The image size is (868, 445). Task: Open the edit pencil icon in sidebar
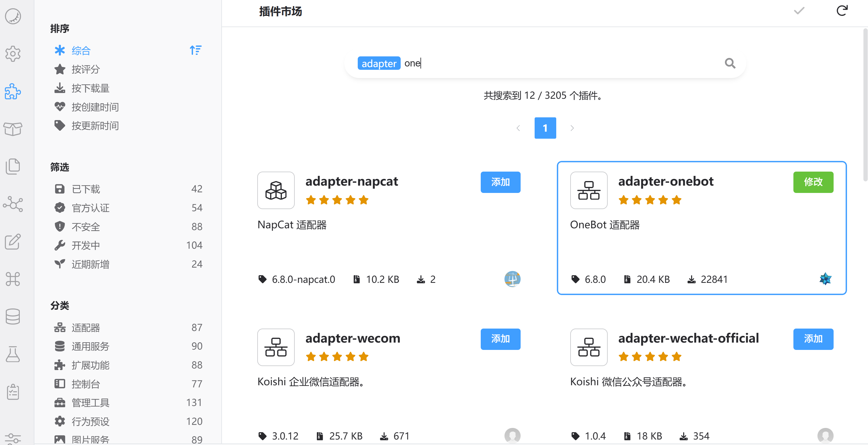(13, 242)
